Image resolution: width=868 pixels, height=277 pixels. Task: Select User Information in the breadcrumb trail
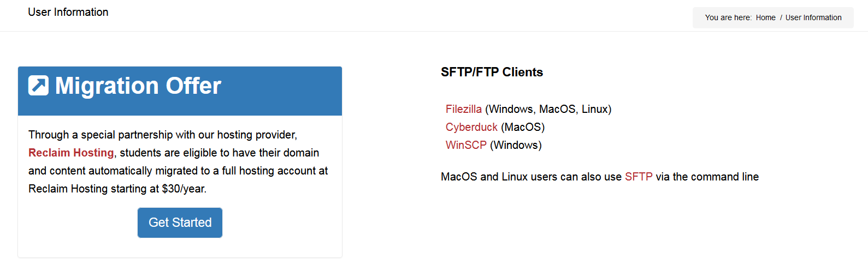[x=813, y=17]
